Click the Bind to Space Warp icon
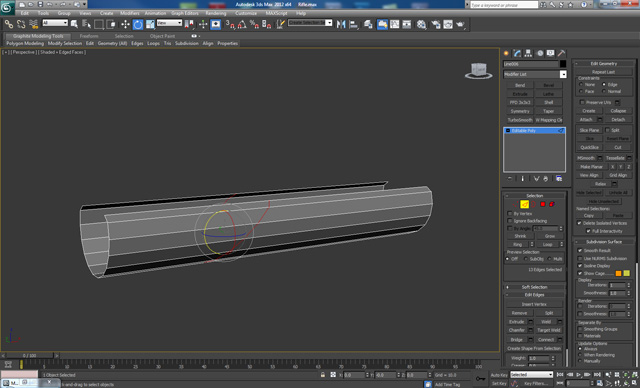Viewport: 640px width, 388px height. click(33, 24)
